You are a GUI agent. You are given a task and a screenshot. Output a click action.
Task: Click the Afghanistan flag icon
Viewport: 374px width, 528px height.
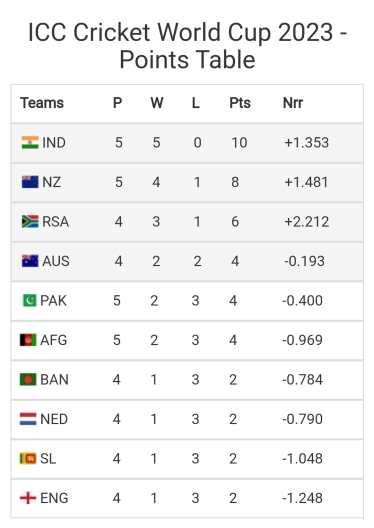(28, 340)
